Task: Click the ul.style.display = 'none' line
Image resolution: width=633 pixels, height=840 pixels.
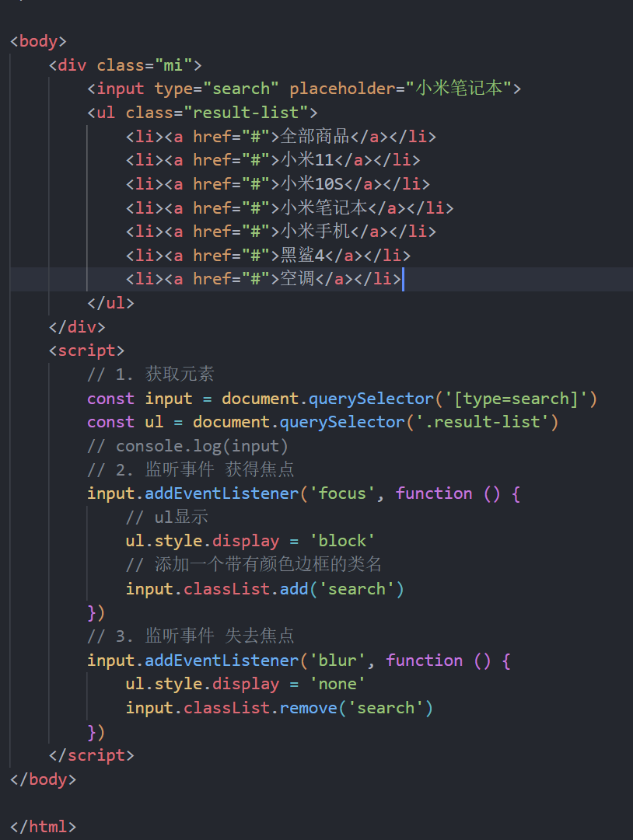Action: pyautogui.click(x=245, y=684)
